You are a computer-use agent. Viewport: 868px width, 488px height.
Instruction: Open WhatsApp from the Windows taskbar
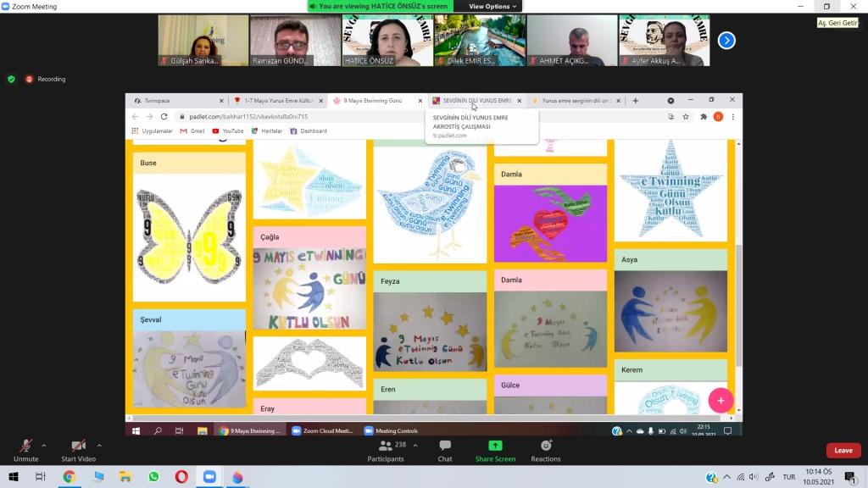click(x=153, y=477)
